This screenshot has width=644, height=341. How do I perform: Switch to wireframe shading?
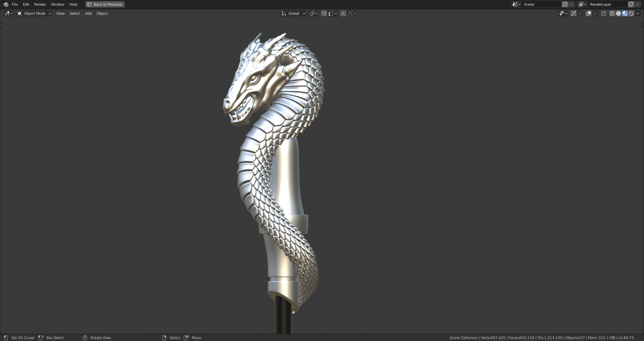point(612,13)
